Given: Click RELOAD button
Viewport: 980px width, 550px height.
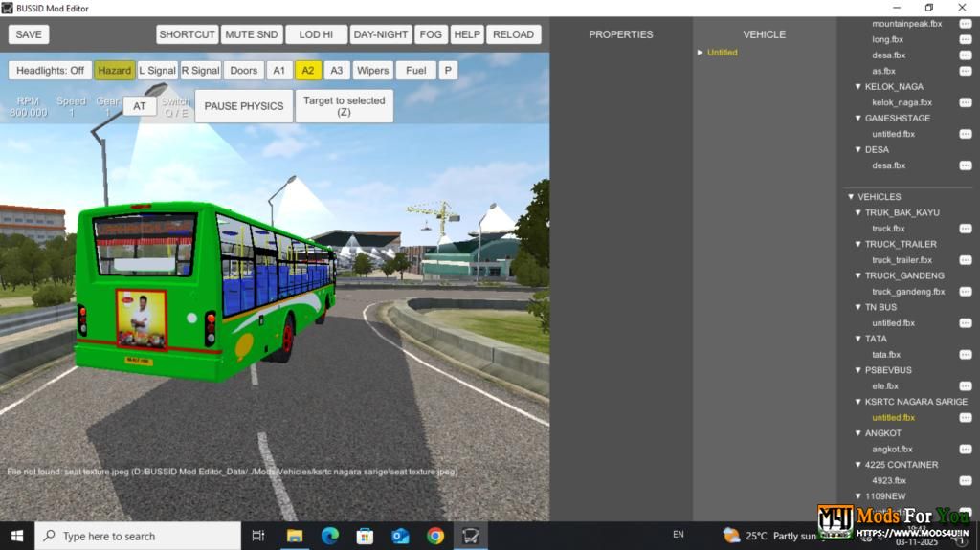Looking at the screenshot, I should pos(513,34).
